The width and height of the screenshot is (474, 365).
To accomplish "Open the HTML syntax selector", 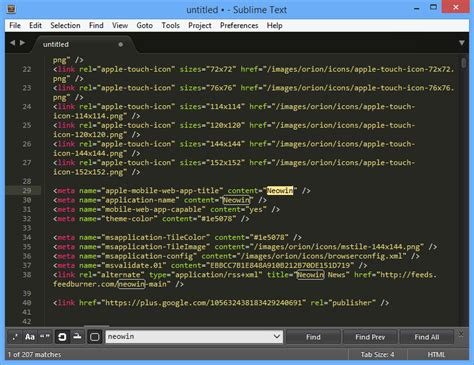I will click(x=436, y=355).
